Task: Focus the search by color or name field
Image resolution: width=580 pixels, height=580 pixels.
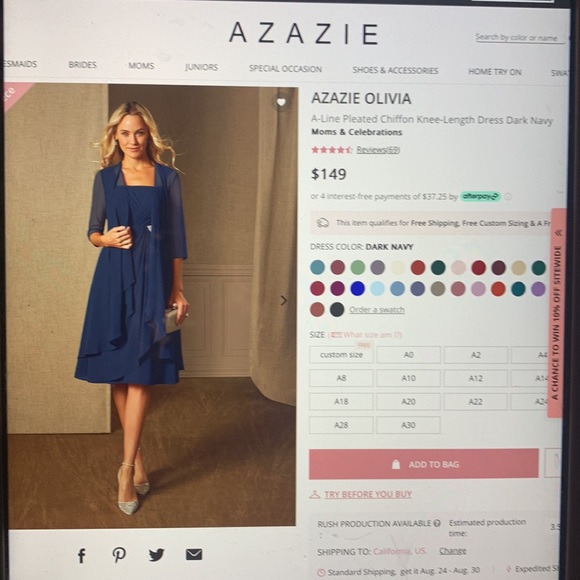Action: click(x=516, y=37)
